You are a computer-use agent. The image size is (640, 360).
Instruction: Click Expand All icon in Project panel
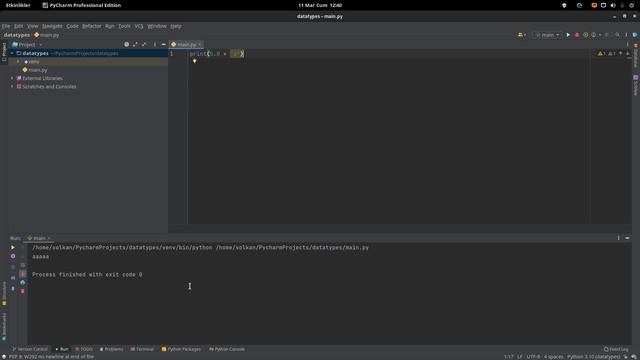point(135,44)
